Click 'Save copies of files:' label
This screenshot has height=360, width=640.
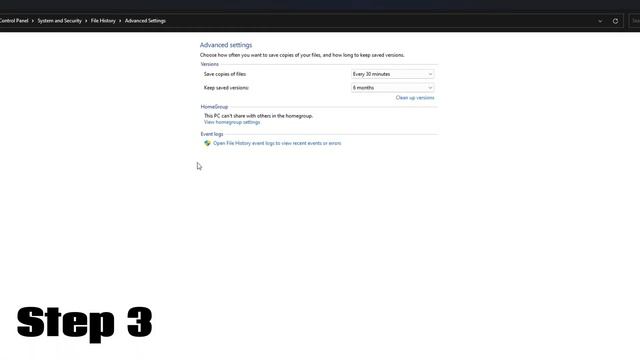(x=225, y=74)
